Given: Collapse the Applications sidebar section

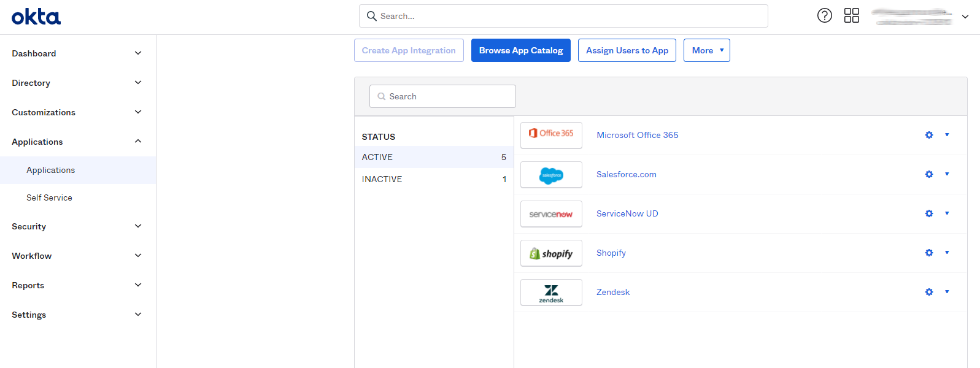Looking at the screenshot, I should coord(77,142).
